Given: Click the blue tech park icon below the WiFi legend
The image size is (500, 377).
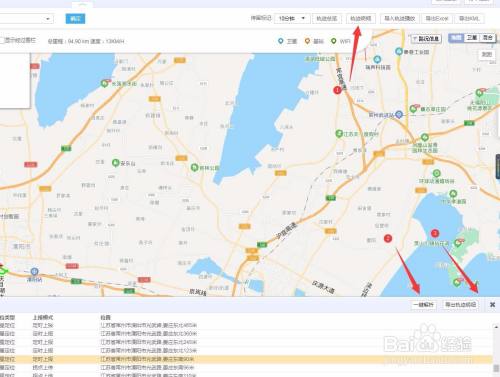Looking at the screenshot, I should (377, 60).
